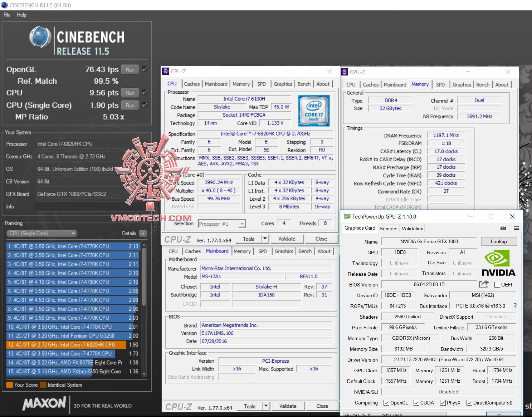Click the GPU-Z title bar icon

click(x=347, y=216)
